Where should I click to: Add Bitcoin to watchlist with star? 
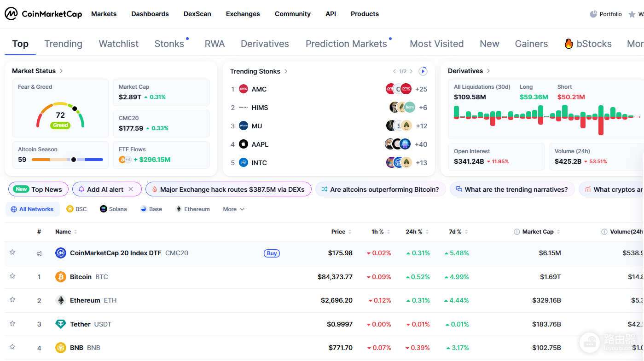pos(12,276)
